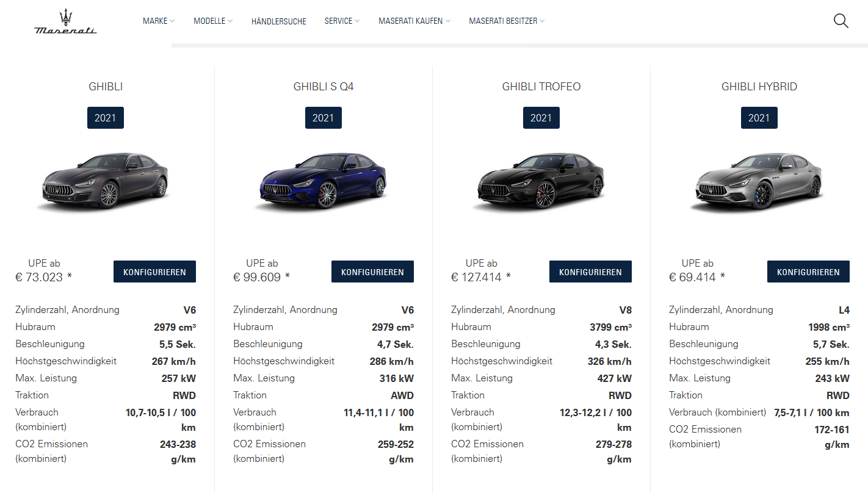The width and height of the screenshot is (868, 493).
Task: Click the 11,4-11,1 l / 100 km consumption
Action: coord(379,420)
